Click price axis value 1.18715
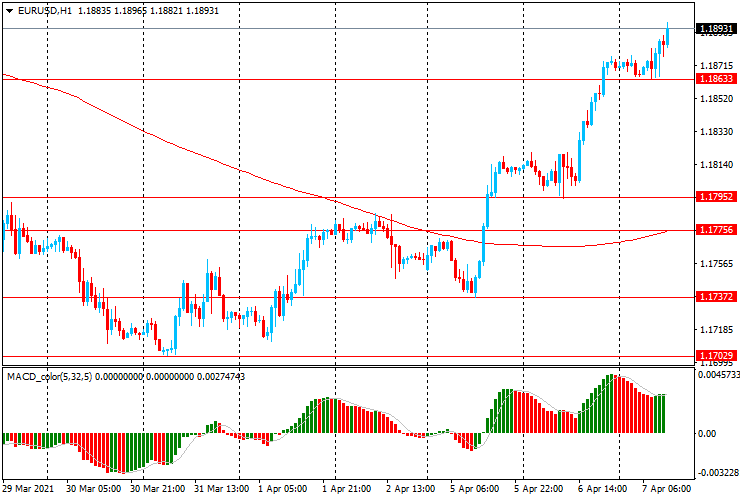 click(717, 66)
